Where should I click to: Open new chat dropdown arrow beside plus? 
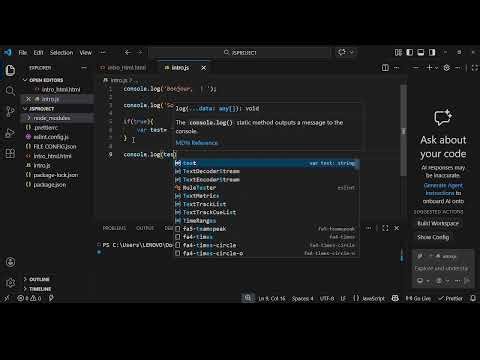click(x=436, y=68)
